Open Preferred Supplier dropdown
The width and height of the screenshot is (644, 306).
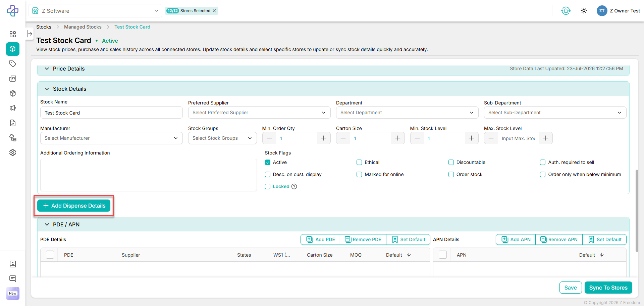point(259,113)
